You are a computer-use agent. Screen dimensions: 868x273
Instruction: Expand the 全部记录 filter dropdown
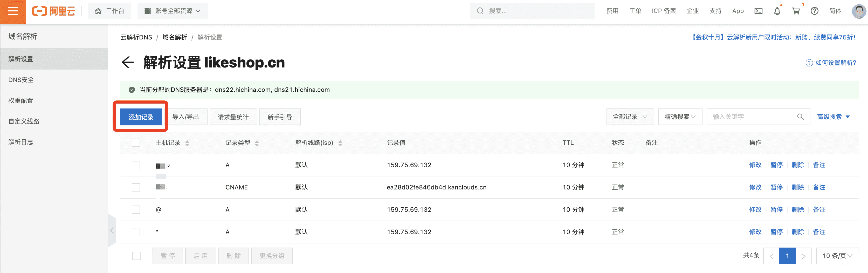(x=630, y=117)
